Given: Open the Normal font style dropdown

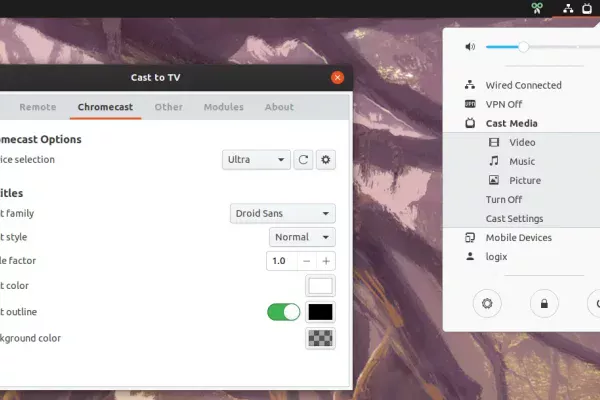Looking at the screenshot, I should click(x=302, y=237).
